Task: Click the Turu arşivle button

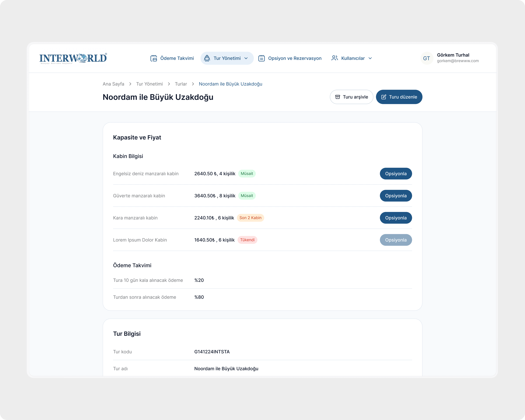Action: click(x=351, y=97)
